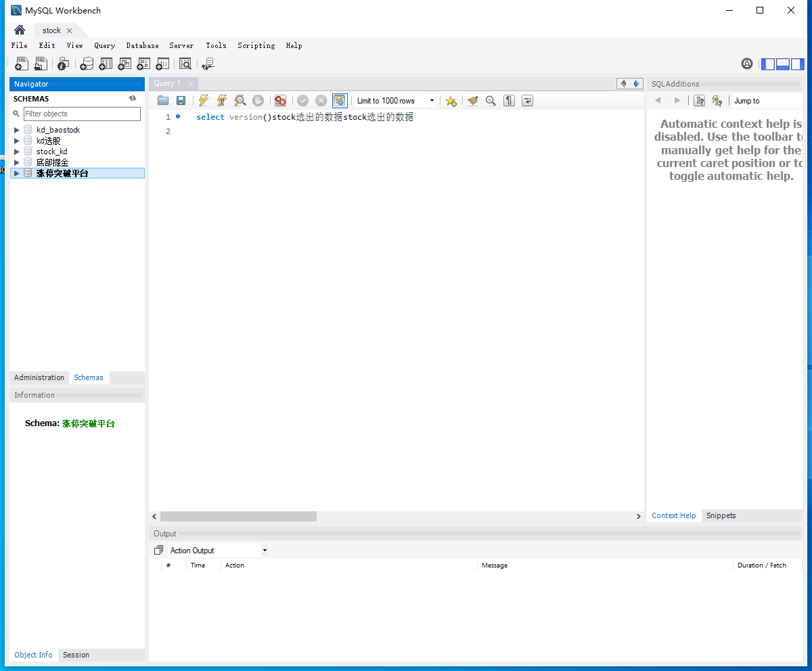Screen dimensions: 812x671
Task: Run EXPLAIN on the statement under cursor
Action: pos(240,101)
